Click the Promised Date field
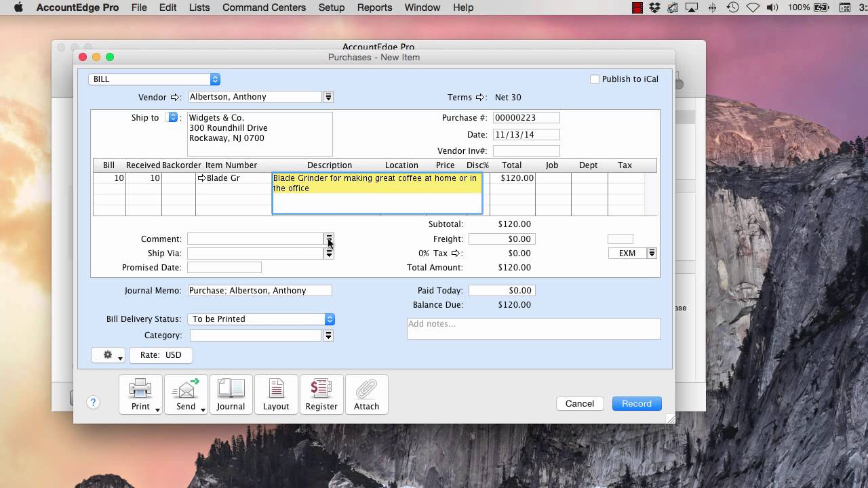 [224, 268]
